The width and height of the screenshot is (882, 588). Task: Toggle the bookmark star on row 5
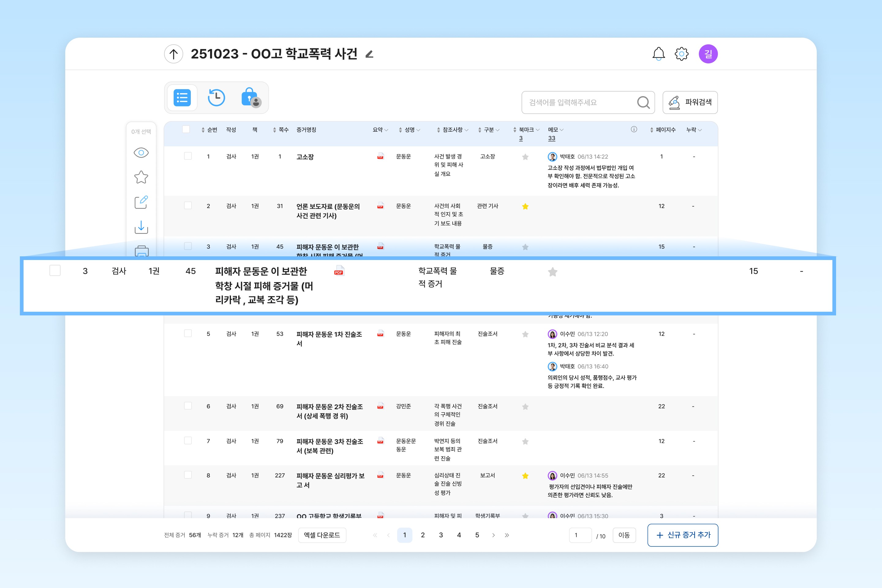tap(525, 334)
